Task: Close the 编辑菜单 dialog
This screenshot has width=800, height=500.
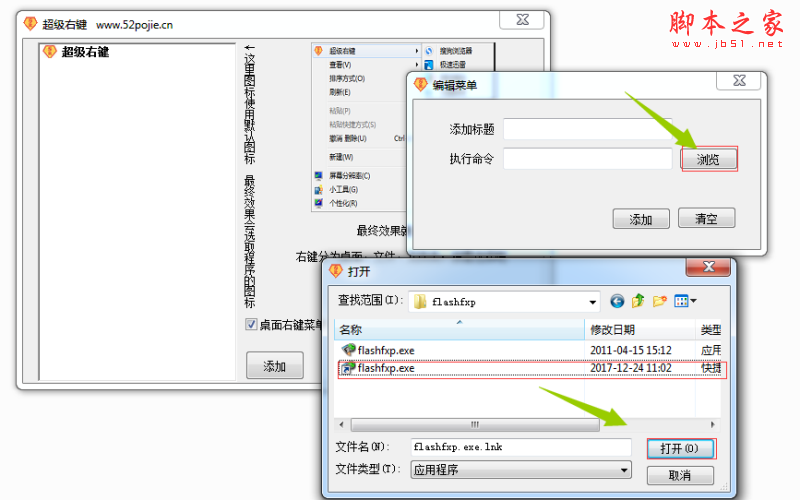Action: pos(739,81)
